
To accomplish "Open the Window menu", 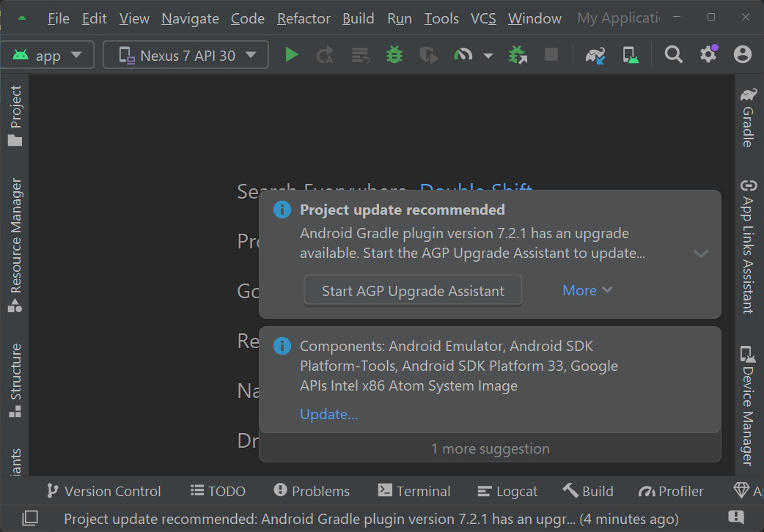I will coord(535,18).
